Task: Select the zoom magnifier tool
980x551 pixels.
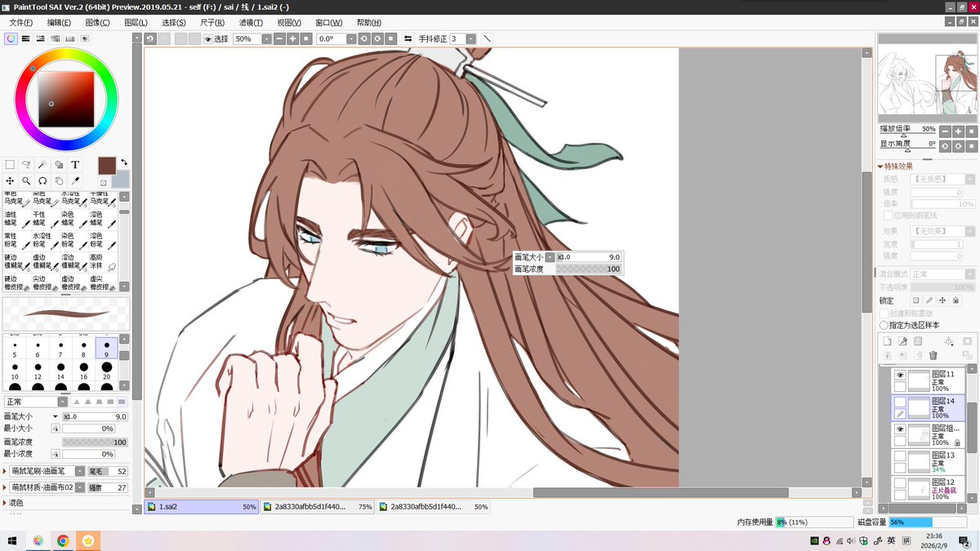Action: [26, 180]
